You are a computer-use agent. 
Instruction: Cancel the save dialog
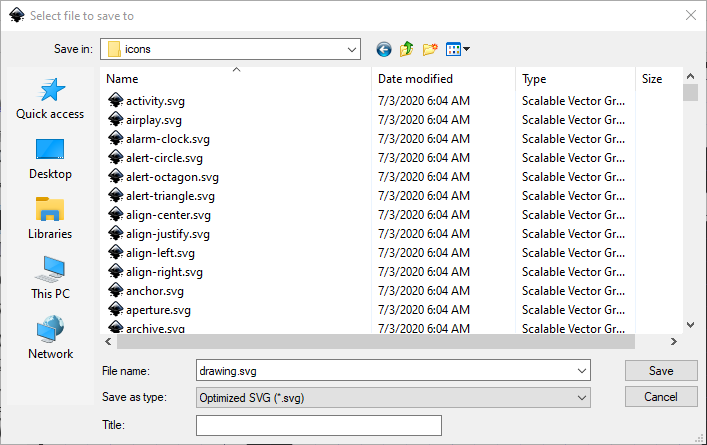point(661,397)
